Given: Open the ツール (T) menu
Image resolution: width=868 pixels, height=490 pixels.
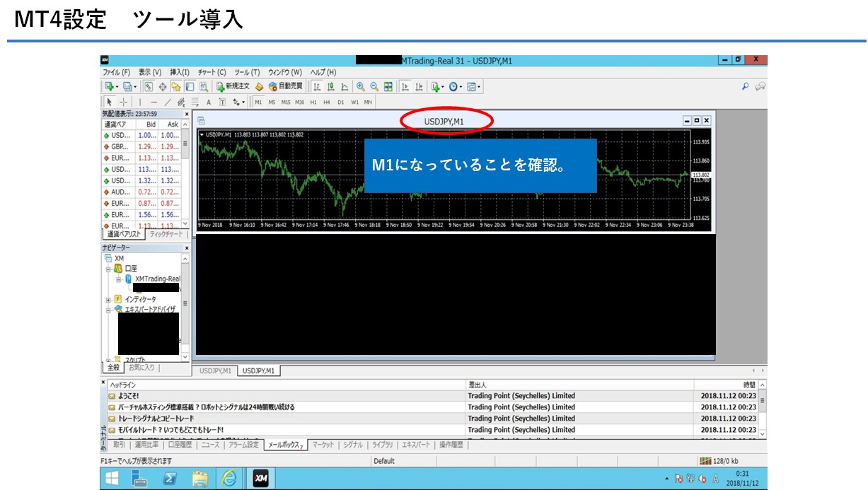Looking at the screenshot, I should pyautogui.click(x=248, y=72).
